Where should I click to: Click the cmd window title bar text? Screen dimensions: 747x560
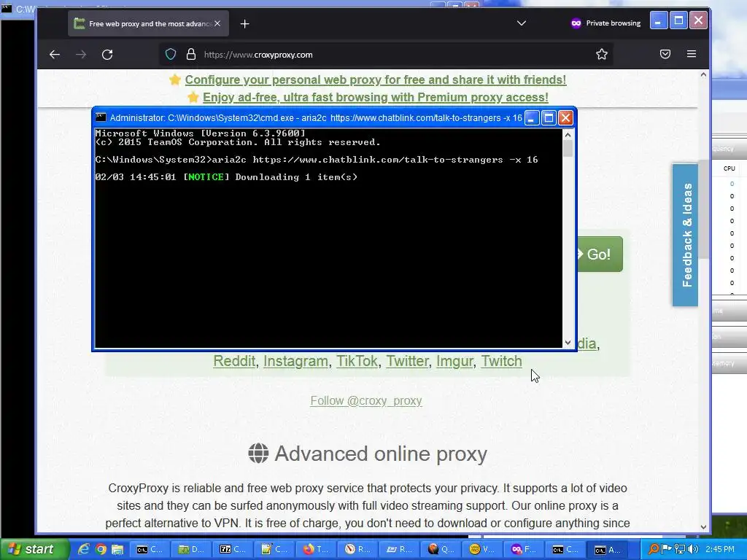316,117
